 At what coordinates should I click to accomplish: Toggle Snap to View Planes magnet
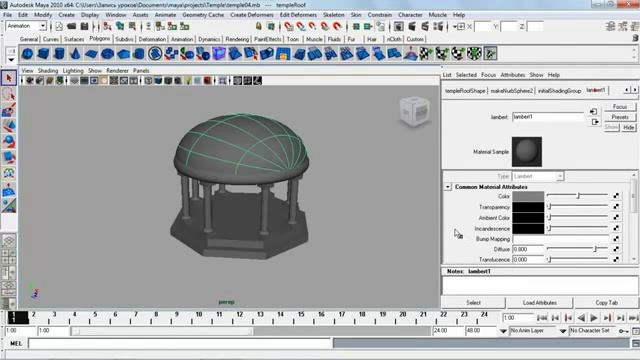[325, 27]
